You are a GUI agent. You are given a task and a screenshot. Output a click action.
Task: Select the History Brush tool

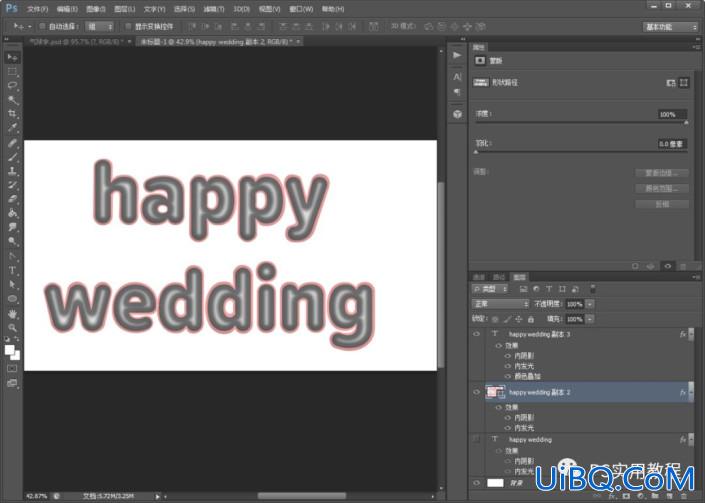(x=12, y=185)
